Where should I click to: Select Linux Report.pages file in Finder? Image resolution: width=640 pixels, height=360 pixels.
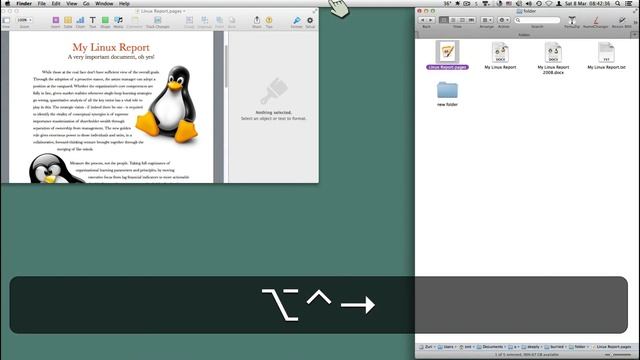coord(447,55)
